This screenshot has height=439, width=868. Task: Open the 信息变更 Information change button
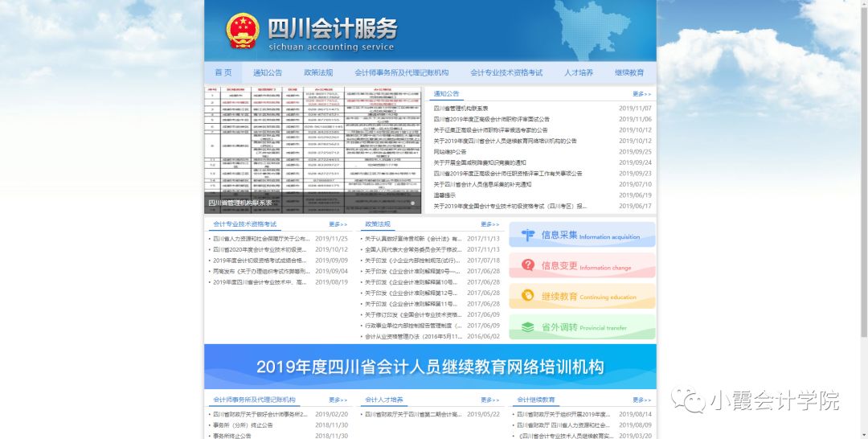pos(582,265)
